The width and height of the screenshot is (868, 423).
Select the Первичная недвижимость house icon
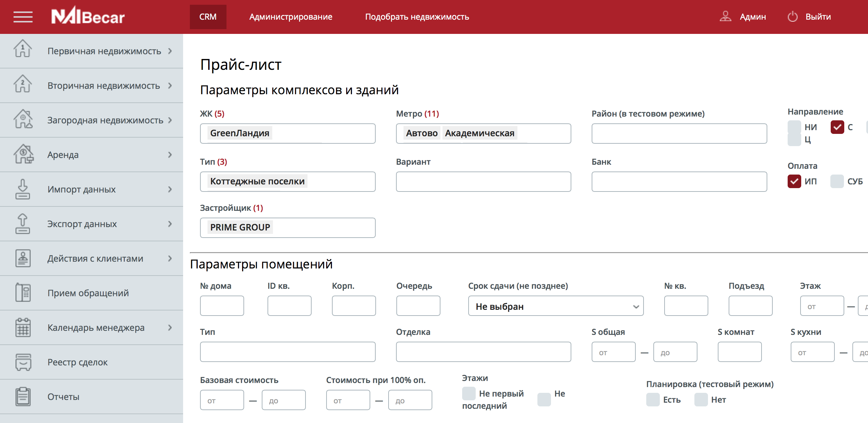click(x=22, y=51)
